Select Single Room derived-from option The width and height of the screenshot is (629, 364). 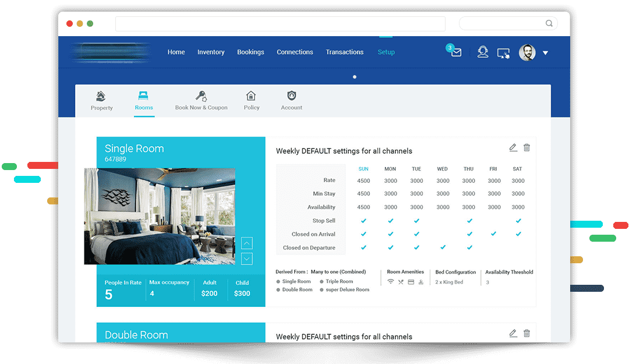tap(293, 282)
